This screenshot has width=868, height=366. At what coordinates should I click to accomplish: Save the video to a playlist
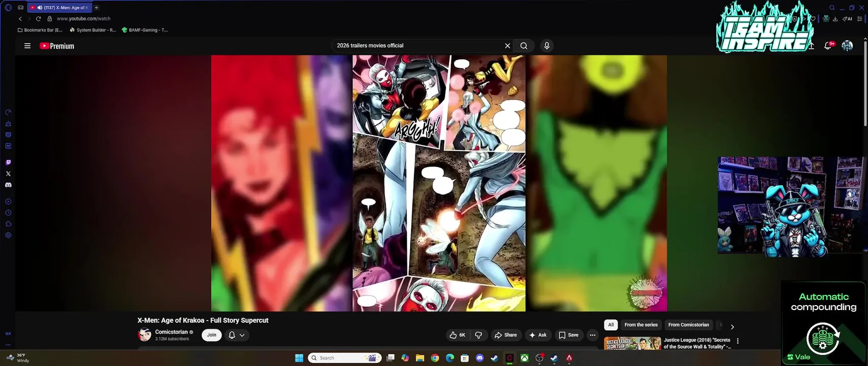coord(568,335)
